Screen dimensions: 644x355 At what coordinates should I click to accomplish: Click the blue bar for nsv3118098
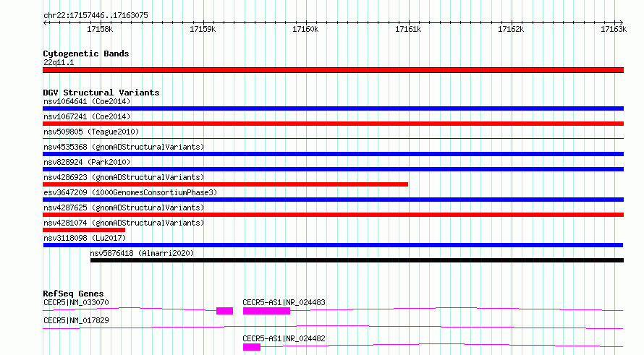(333, 245)
